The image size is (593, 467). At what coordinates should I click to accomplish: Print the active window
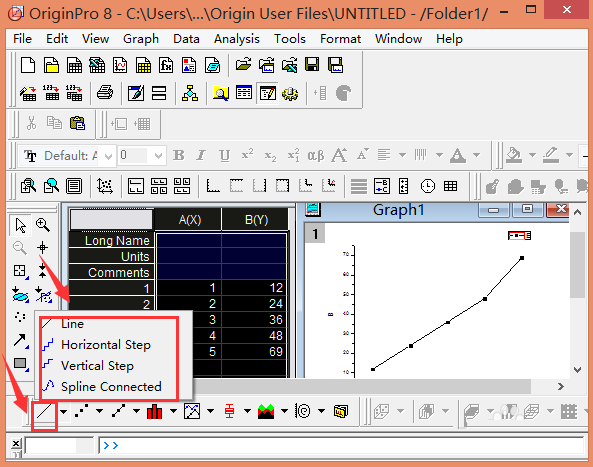click(x=105, y=93)
